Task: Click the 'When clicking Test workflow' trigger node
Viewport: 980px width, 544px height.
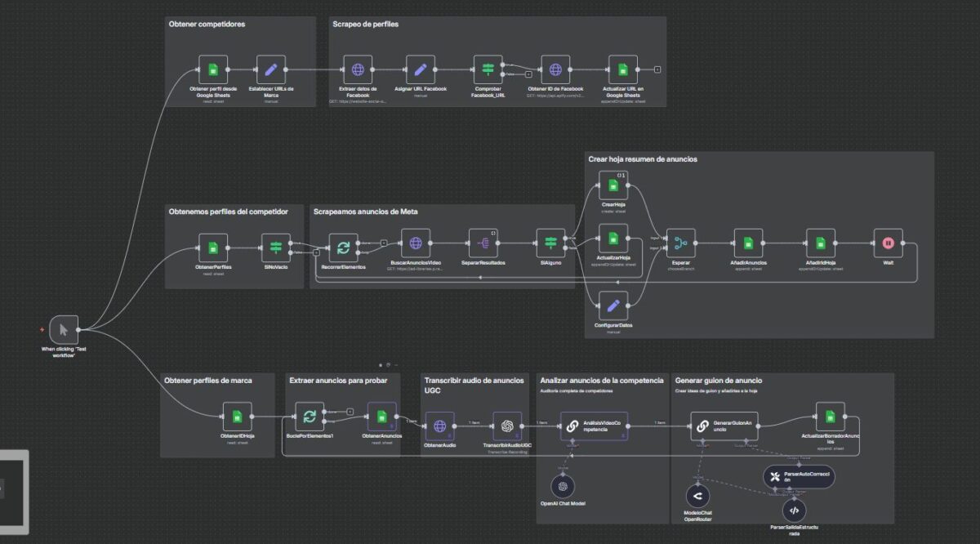Action: tap(63, 330)
